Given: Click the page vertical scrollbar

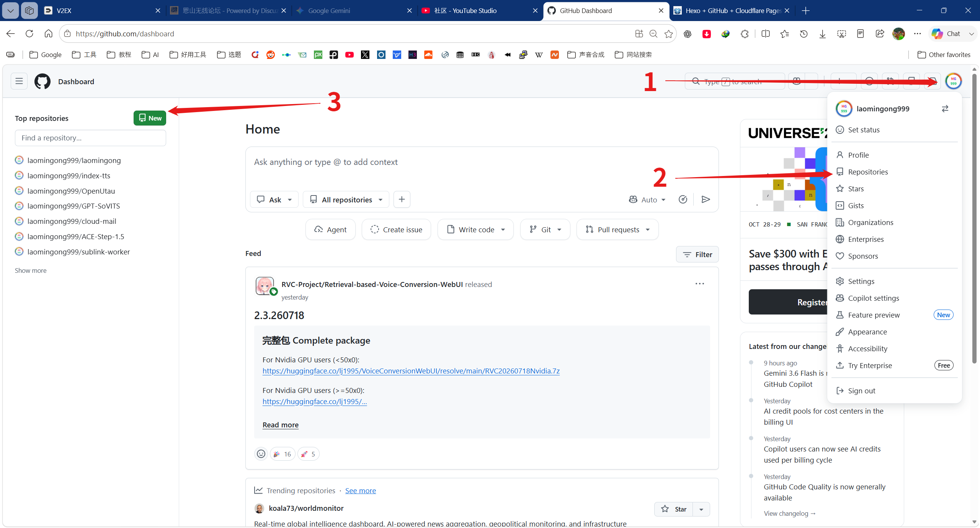Looking at the screenshot, I should coord(974,218).
